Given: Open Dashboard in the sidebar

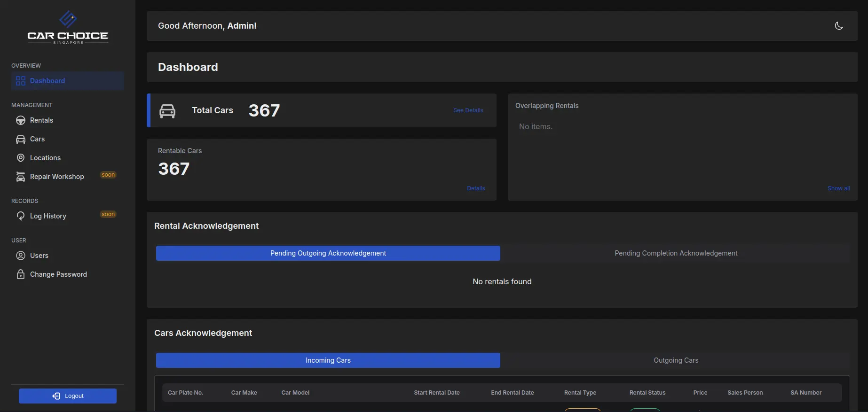Looking at the screenshot, I should (x=68, y=81).
